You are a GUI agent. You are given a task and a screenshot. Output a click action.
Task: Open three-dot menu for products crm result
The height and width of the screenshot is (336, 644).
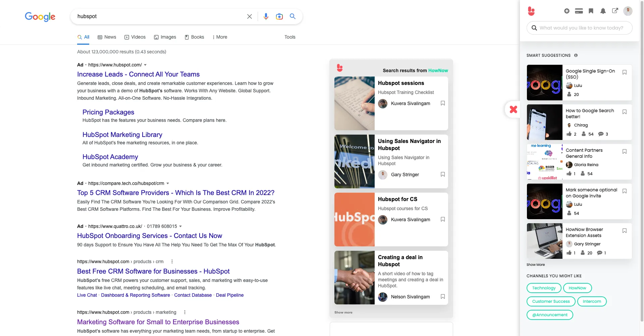(x=172, y=261)
